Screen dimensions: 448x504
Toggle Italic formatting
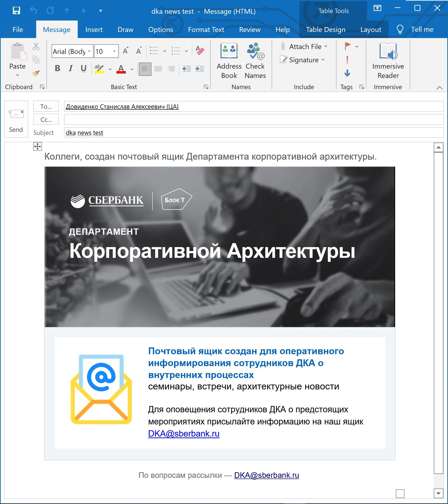[70, 68]
